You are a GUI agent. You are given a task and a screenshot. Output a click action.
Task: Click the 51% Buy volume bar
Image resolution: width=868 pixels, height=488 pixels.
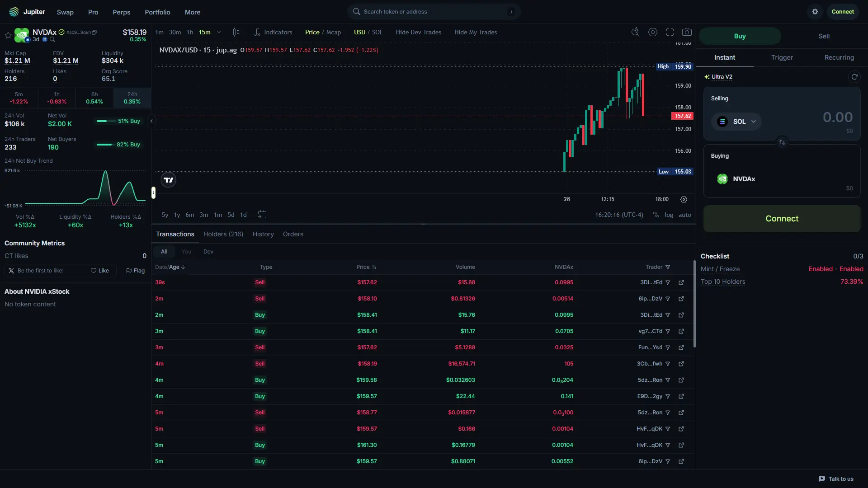pyautogui.click(x=106, y=121)
